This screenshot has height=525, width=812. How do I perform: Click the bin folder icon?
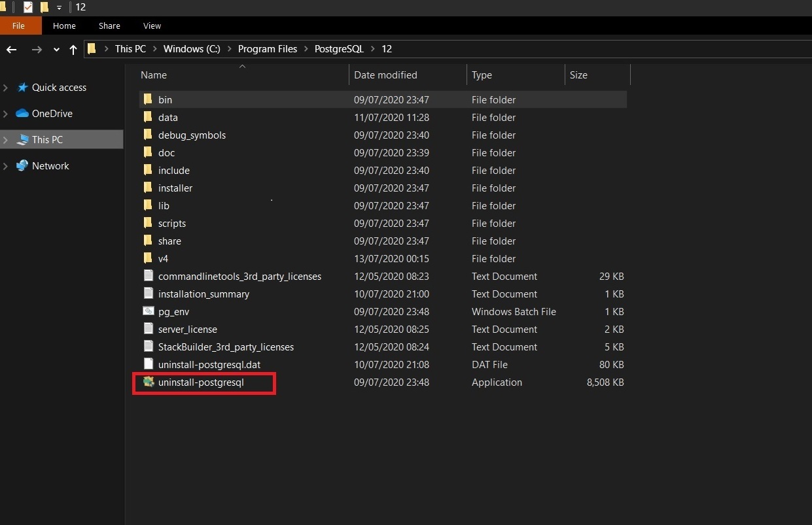click(x=148, y=99)
